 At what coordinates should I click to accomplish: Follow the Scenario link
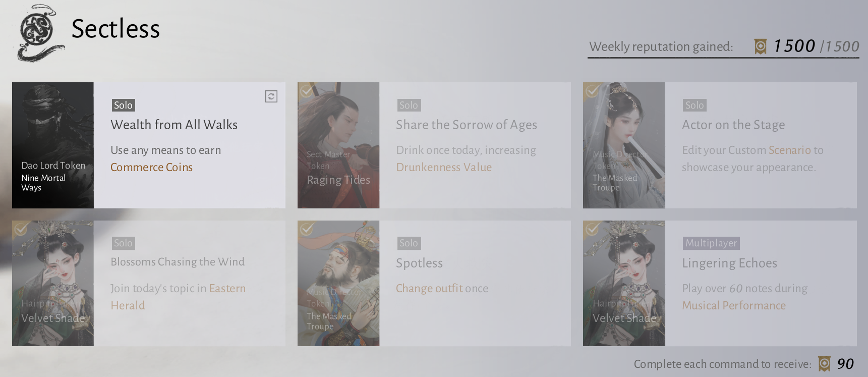pyautogui.click(x=789, y=150)
